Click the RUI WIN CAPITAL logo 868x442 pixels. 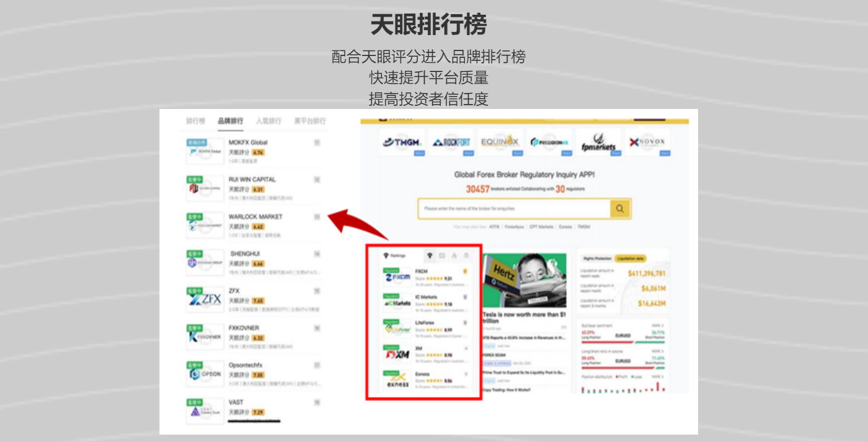(x=205, y=188)
